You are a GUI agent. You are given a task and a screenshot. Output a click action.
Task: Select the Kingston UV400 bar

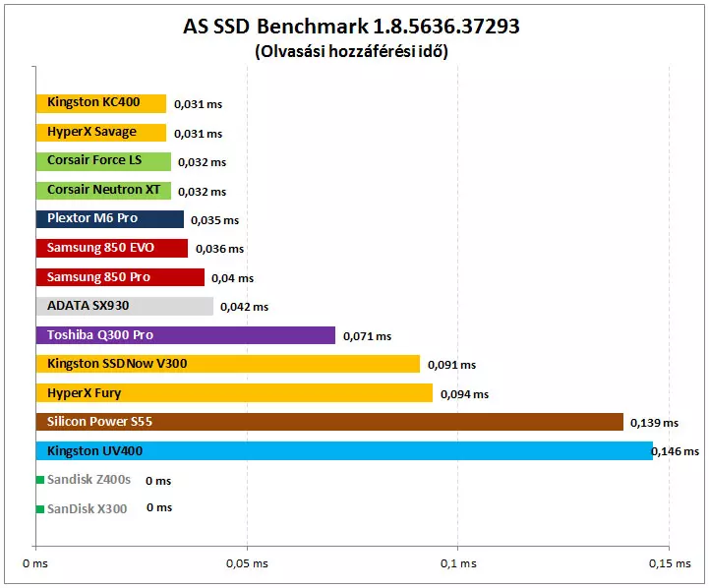pyautogui.click(x=344, y=450)
